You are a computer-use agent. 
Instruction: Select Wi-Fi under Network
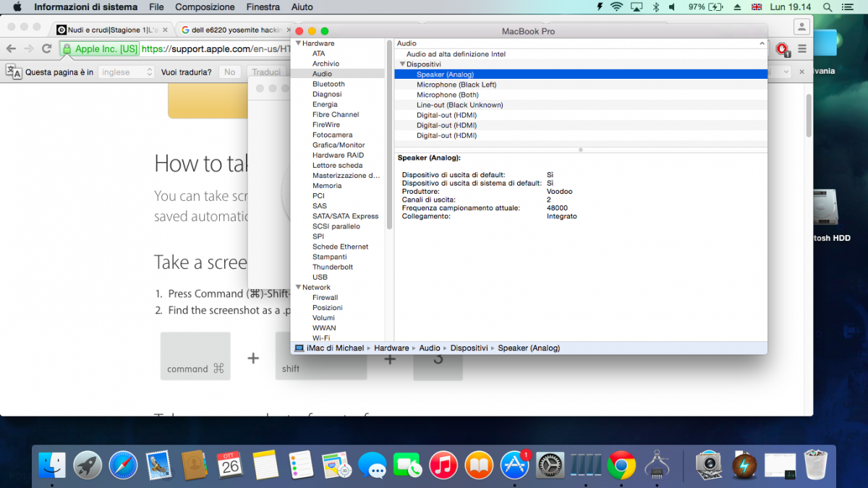pos(321,338)
